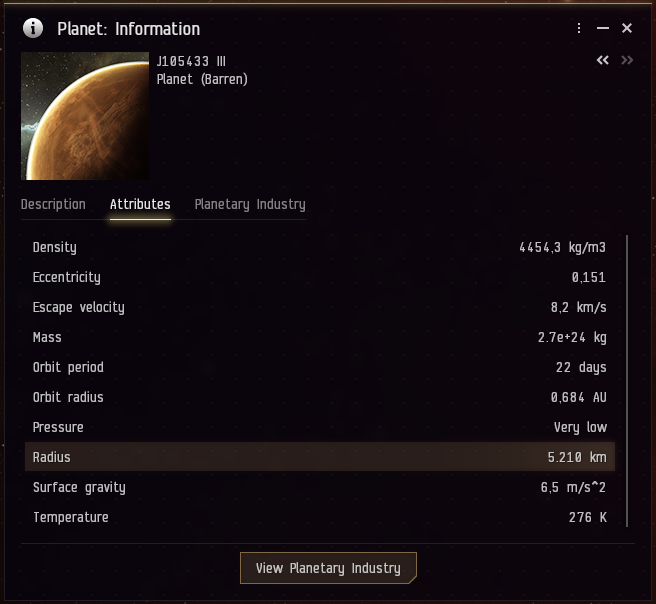Go forward with the double-right arrow

(x=627, y=61)
